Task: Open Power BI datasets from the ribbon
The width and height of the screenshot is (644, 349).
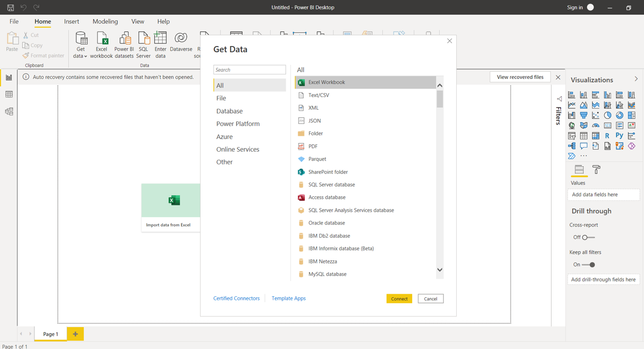Action: coord(124,45)
